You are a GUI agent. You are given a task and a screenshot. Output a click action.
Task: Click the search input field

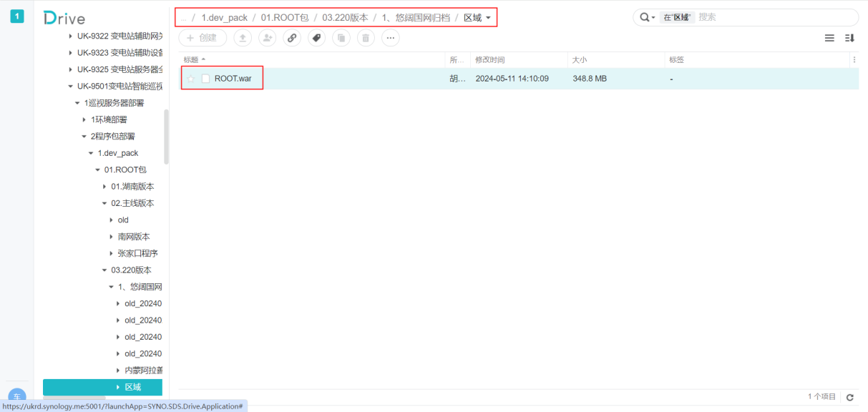[776, 17]
